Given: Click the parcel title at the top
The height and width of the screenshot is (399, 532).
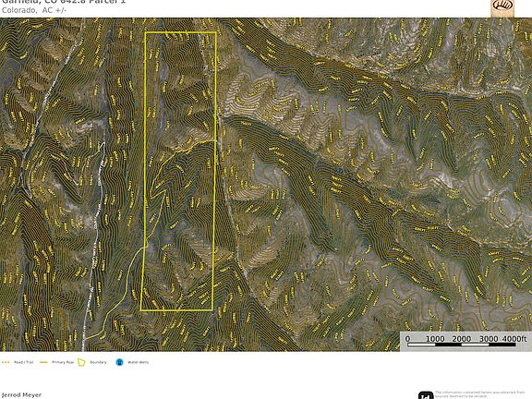Looking at the screenshot, I should [64, 2].
